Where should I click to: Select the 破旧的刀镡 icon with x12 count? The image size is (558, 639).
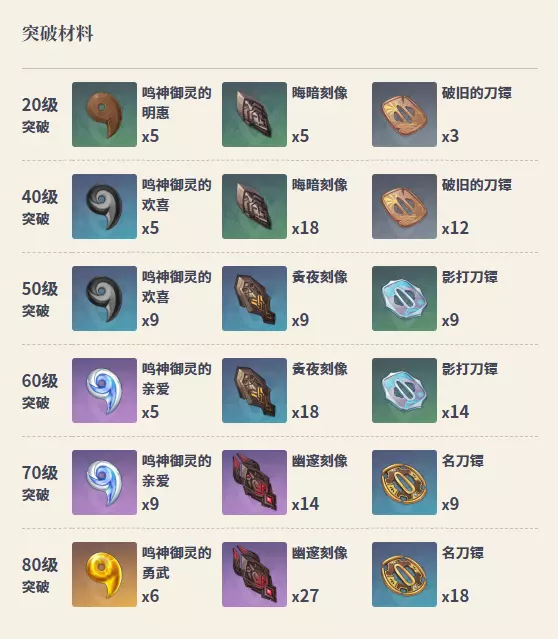(x=404, y=207)
